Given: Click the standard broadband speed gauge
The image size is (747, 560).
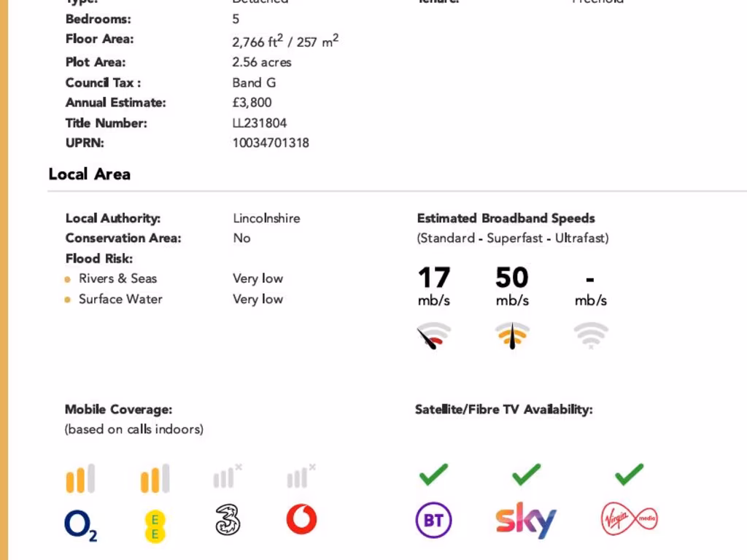Looking at the screenshot, I should (x=433, y=335).
